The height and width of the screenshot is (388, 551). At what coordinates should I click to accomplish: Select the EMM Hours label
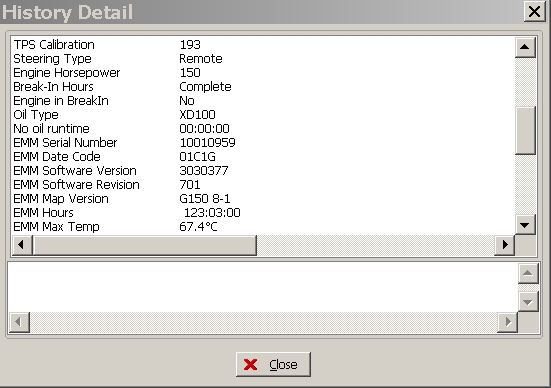(x=44, y=213)
